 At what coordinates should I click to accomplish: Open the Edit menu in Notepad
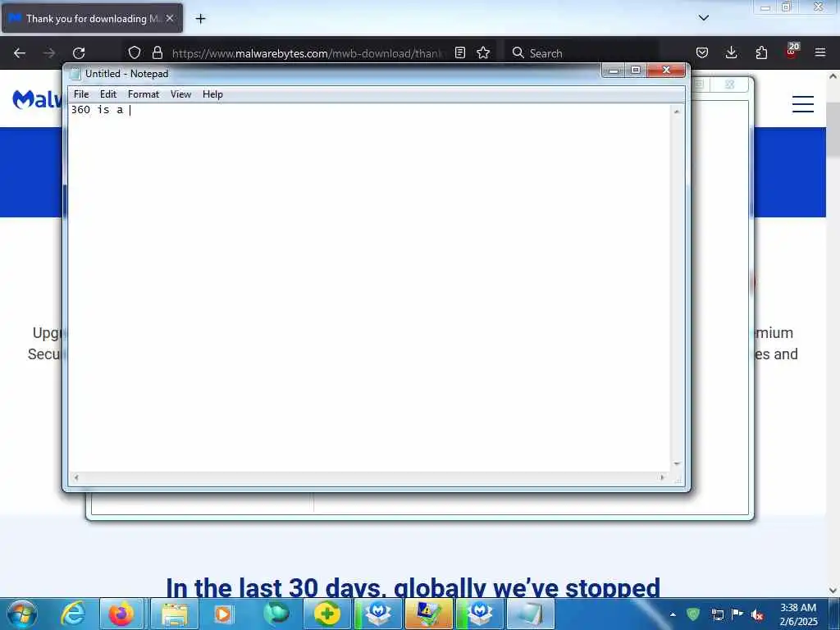108,94
